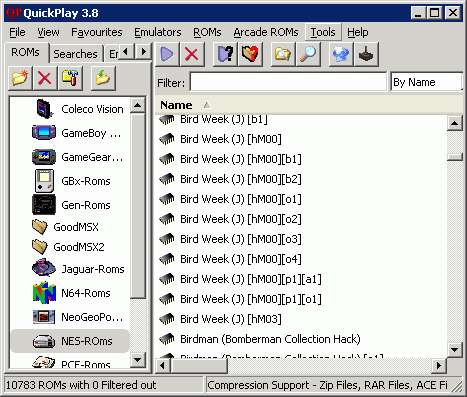
Task: Open the Emulators menu
Action: [158, 32]
